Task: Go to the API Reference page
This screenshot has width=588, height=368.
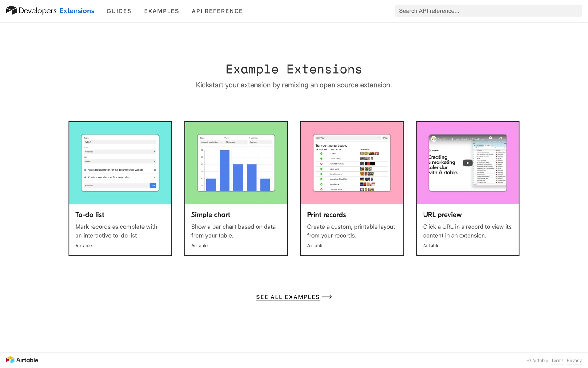Action: point(217,11)
